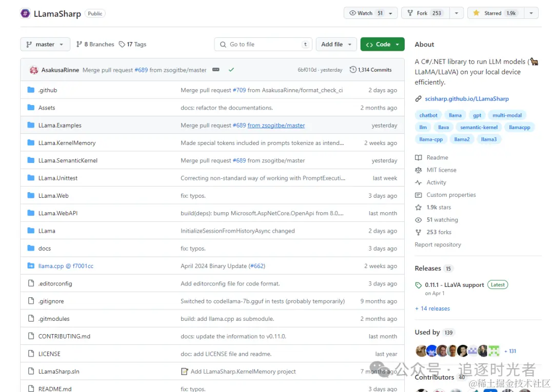Click the green commit status checkmark

point(231,70)
